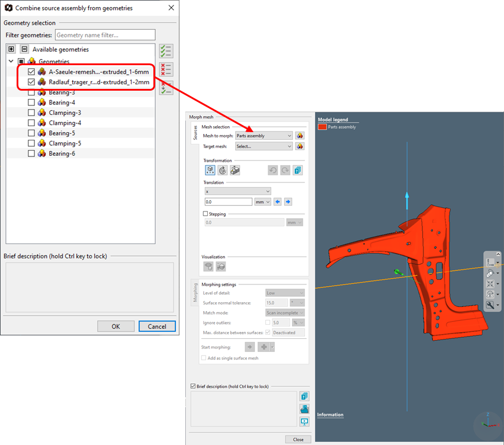Click the translation value 0.0 field
This screenshot has width=504, height=445.
pos(229,202)
